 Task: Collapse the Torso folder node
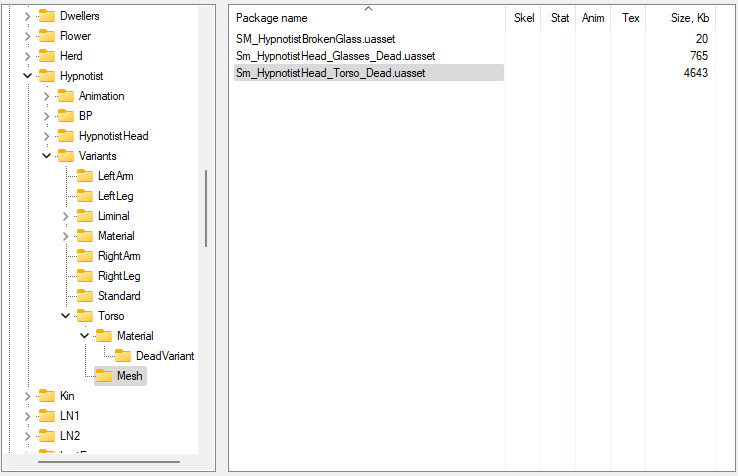point(66,316)
